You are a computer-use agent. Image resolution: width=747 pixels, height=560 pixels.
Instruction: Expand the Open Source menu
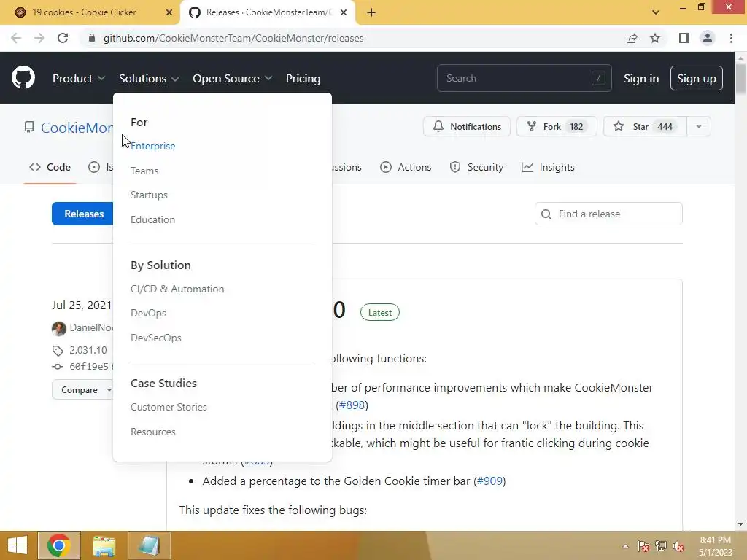233,79
